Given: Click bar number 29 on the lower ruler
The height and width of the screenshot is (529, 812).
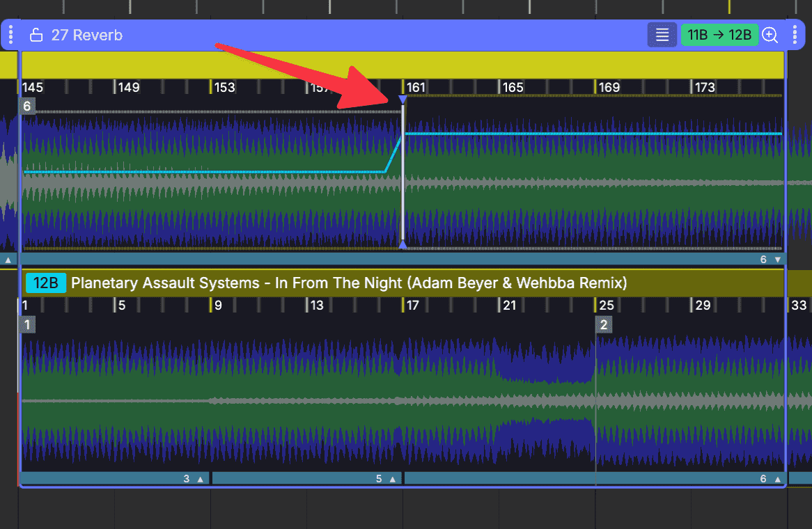Looking at the screenshot, I should [703, 305].
